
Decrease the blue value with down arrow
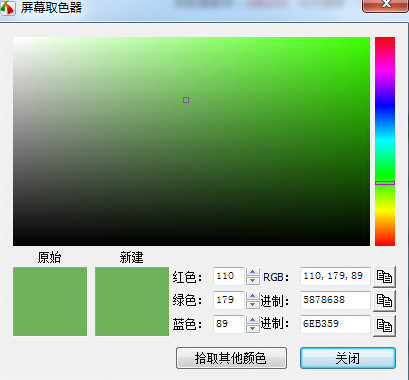click(253, 329)
